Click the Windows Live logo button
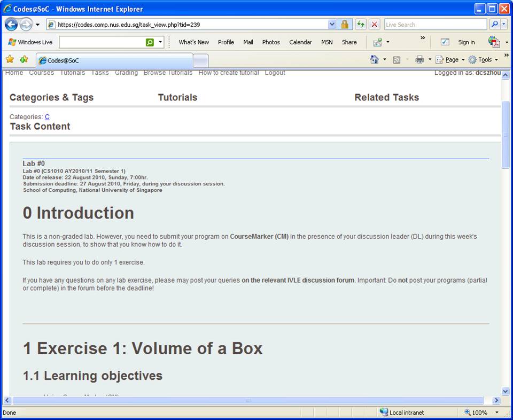The image size is (513, 420). [x=30, y=42]
